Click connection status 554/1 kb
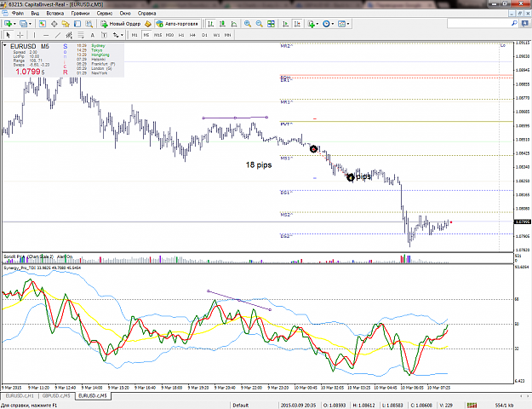532x409 pixels. click(505, 406)
